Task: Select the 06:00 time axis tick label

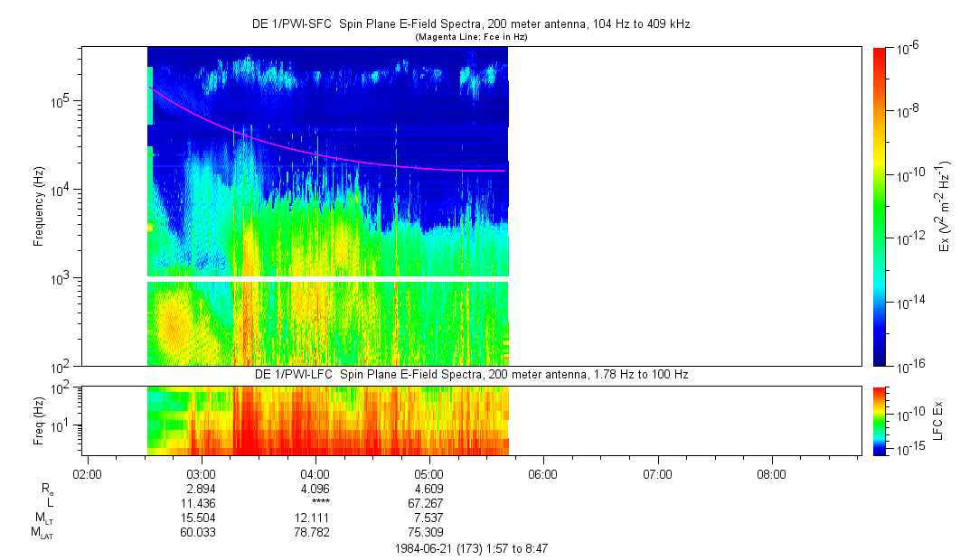Action: 542,474
